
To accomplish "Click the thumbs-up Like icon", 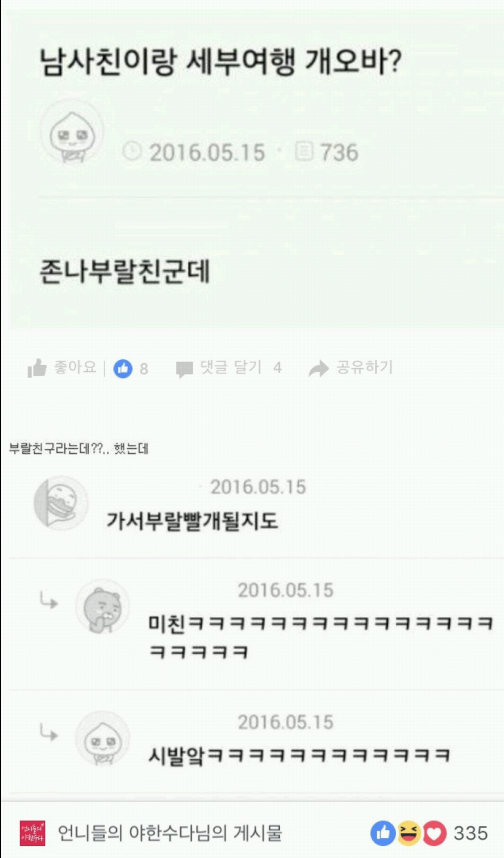I will coord(37,368).
